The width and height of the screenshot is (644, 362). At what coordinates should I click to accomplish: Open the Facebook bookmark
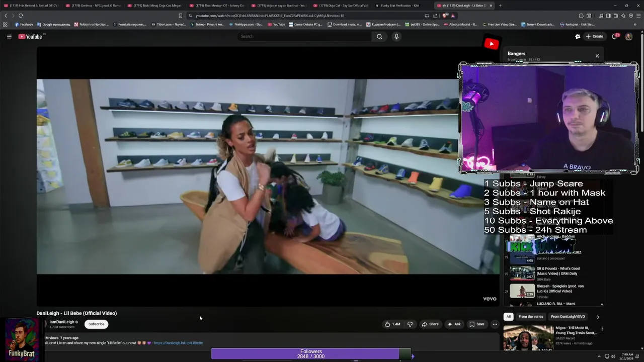[x=24, y=24]
